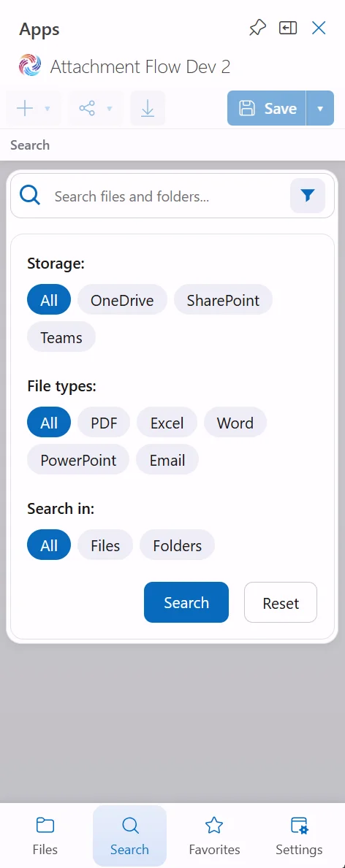Image resolution: width=345 pixels, height=868 pixels.
Task: Click the share icon in toolbar
Action: tap(87, 108)
